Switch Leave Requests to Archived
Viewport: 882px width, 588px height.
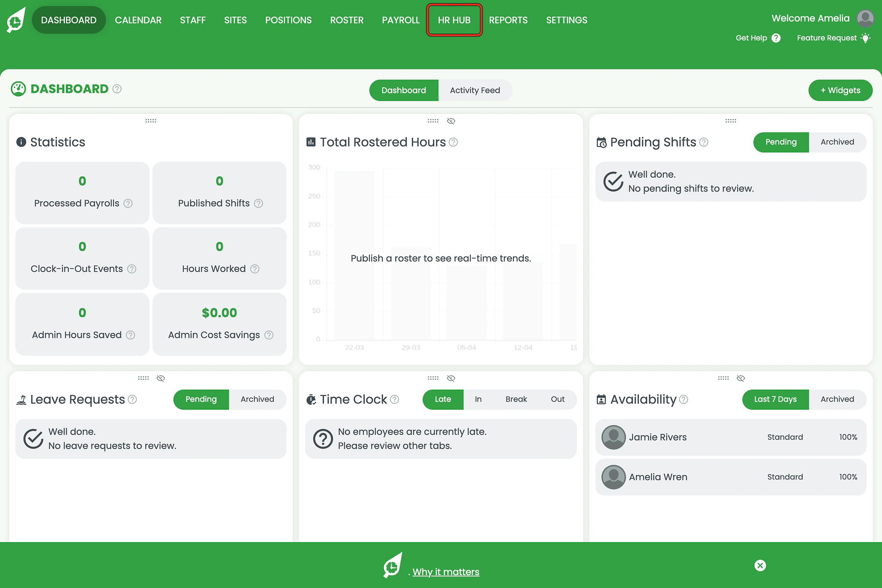click(257, 399)
